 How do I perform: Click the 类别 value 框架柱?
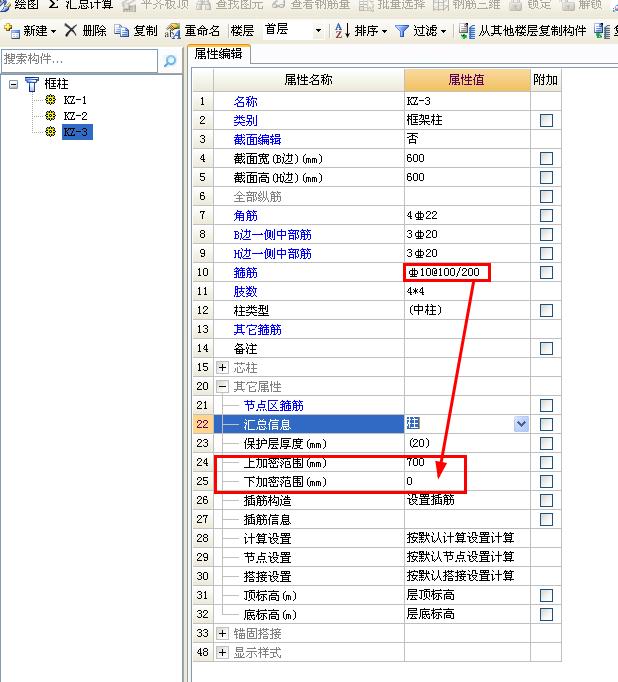point(424,120)
